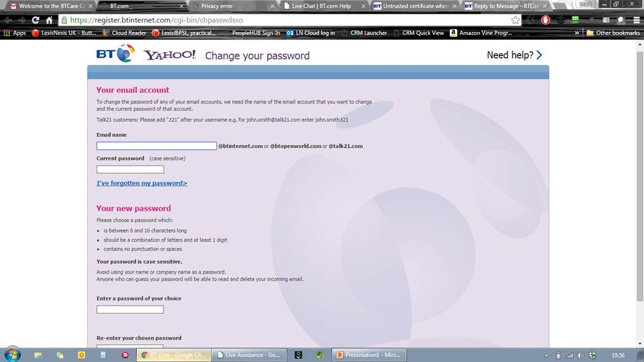Click the taskbar clock showing 19:56

click(x=618, y=356)
